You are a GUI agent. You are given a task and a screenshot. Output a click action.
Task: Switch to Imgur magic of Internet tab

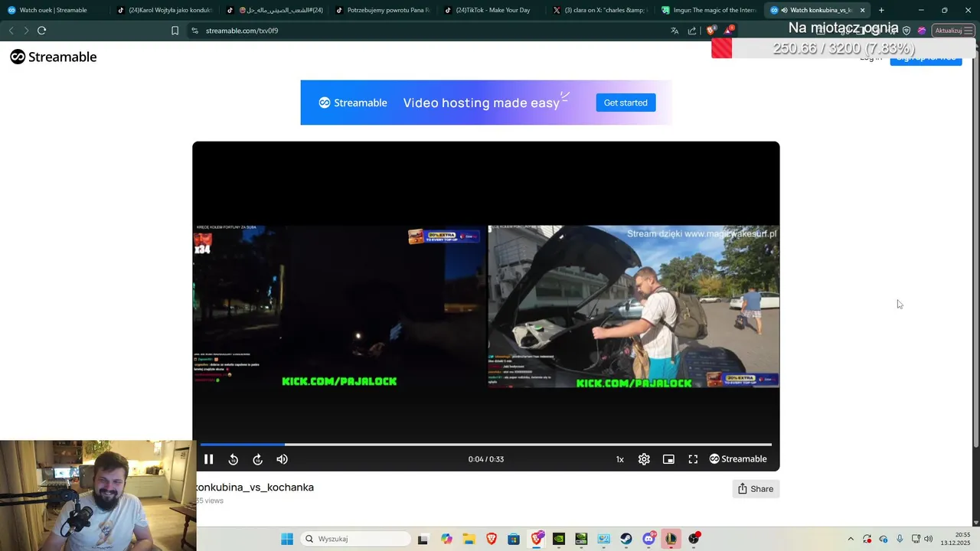[710, 10]
